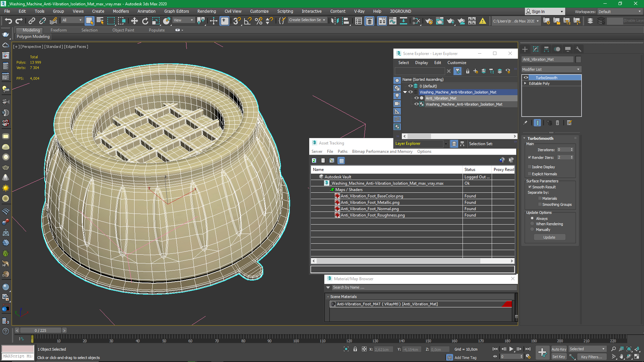Switch to the Hierarchy command panel
Screen dimensions: 644x362
(x=546, y=49)
